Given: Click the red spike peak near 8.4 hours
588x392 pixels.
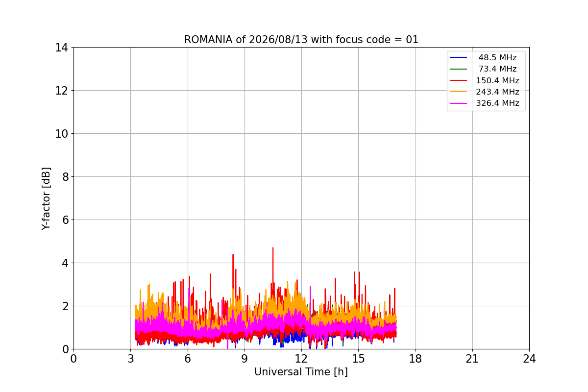Looking at the screenshot, I should [233, 255].
